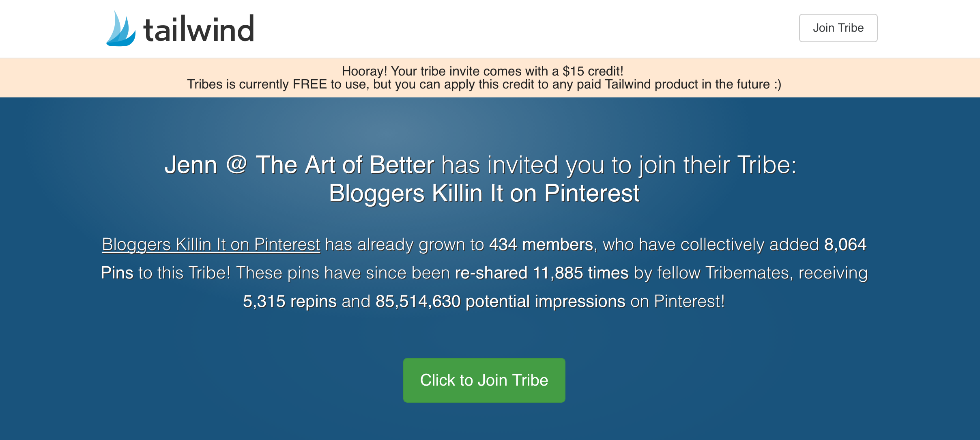Click the Tribes is currently FREE banner line
Screen dimensions: 980x440
tap(484, 84)
